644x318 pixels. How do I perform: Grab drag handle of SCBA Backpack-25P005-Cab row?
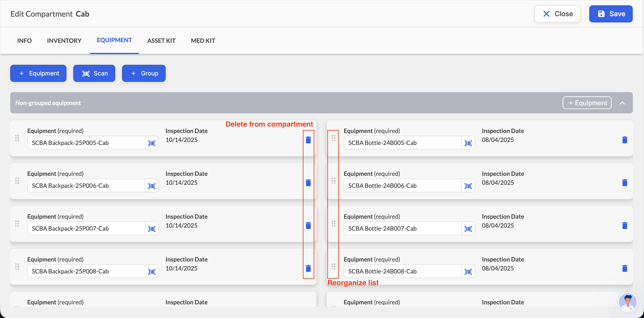pos(17,138)
